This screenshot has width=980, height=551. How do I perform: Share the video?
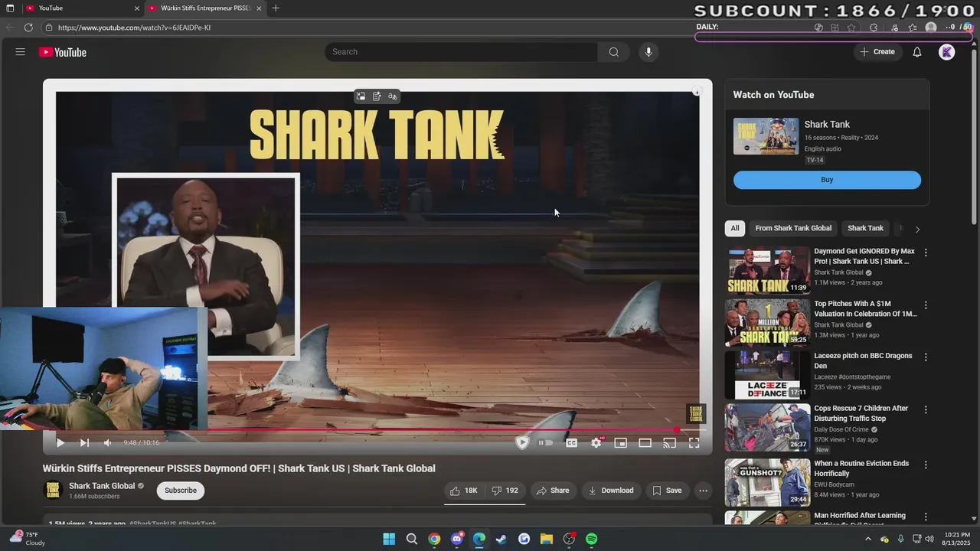553,491
